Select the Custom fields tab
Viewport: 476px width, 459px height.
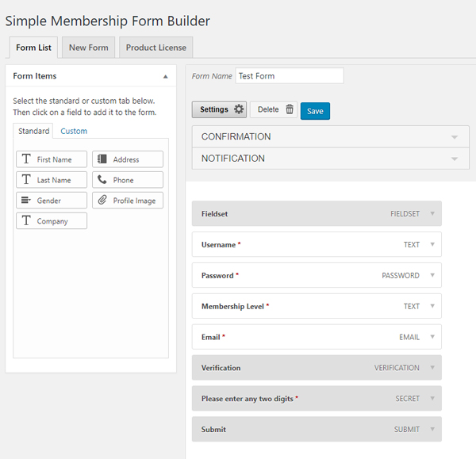(74, 132)
